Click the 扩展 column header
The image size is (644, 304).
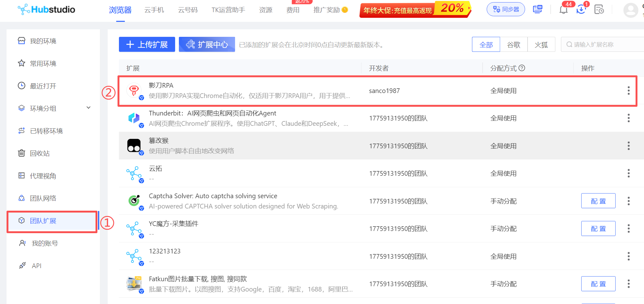click(x=133, y=68)
